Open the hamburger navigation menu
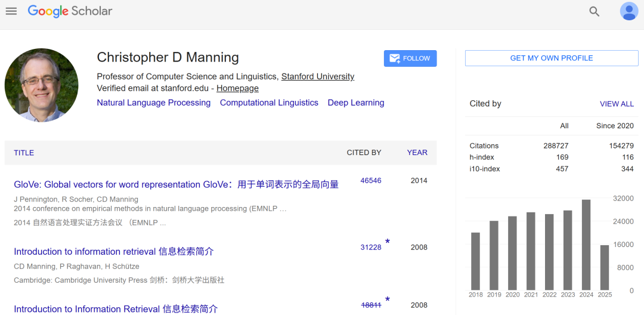Image resolution: width=644 pixels, height=315 pixels. click(11, 11)
